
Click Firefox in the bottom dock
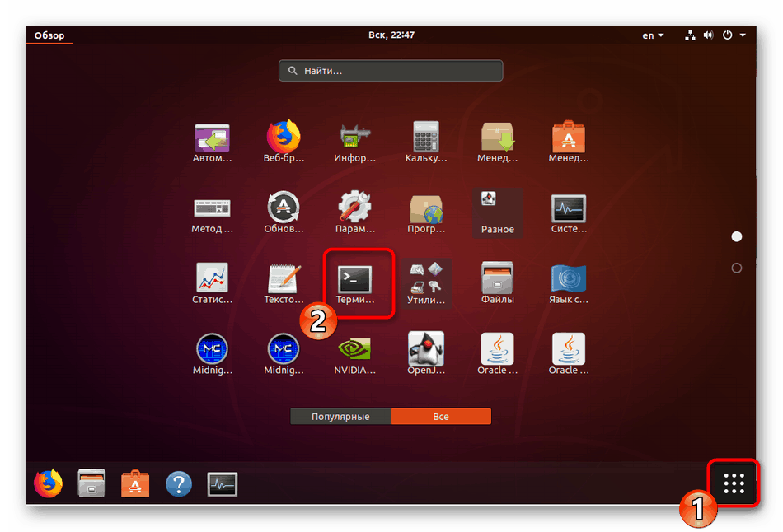click(48, 483)
